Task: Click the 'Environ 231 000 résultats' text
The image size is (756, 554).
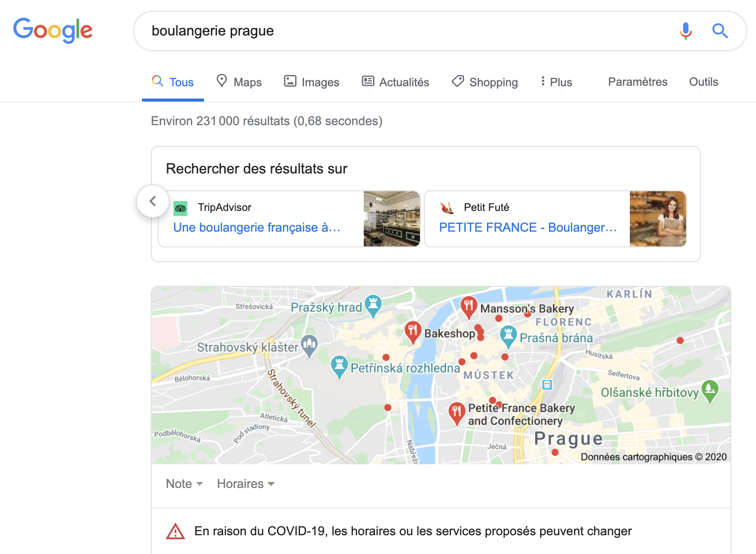Action: click(x=267, y=121)
